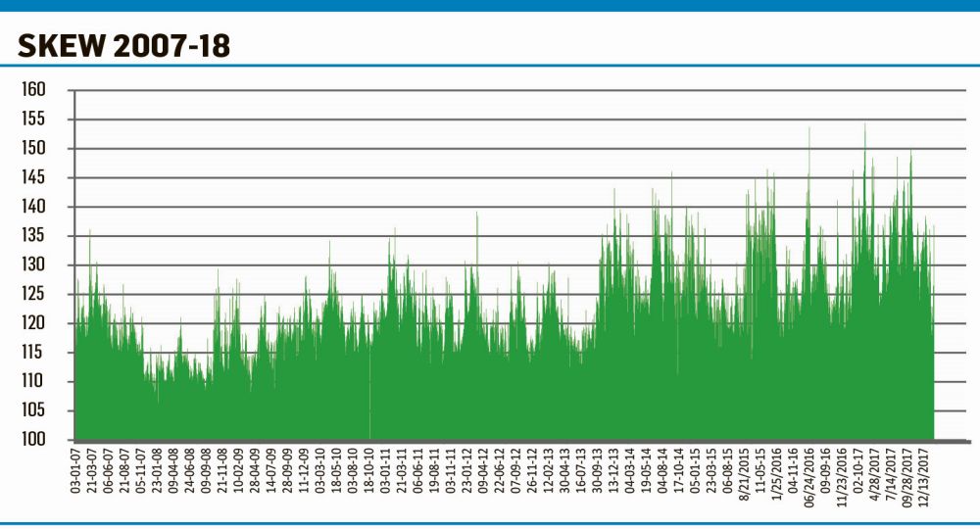The image size is (980, 529).
Task: Select the 30-09-13 x-axis date
Action: [597, 471]
